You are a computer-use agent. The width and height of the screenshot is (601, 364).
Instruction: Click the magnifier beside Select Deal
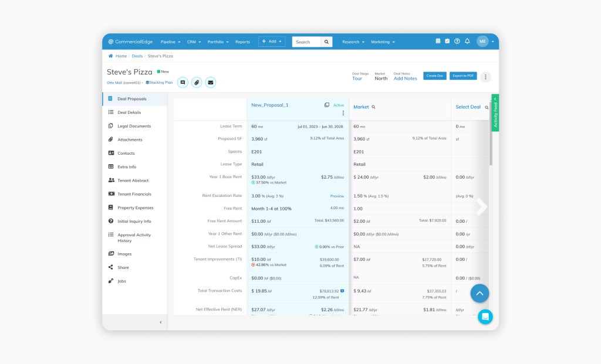487,107
